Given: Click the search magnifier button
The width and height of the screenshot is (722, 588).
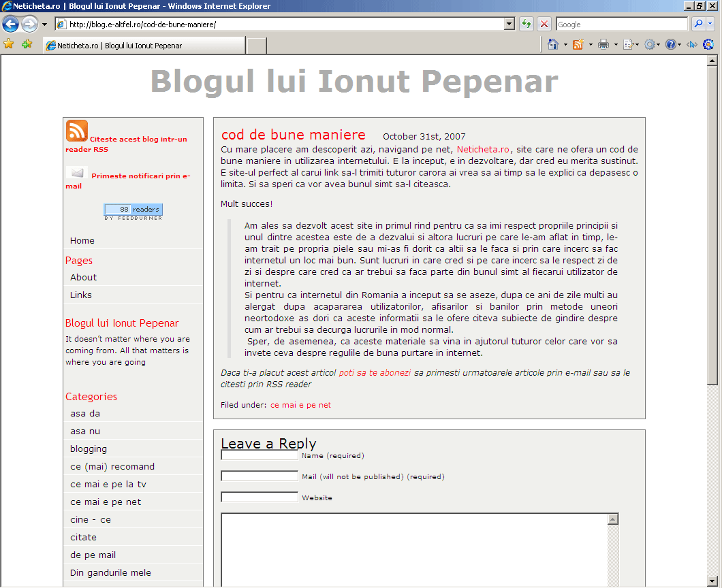Looking at the screenshot, I should click(x=698, y=24).
